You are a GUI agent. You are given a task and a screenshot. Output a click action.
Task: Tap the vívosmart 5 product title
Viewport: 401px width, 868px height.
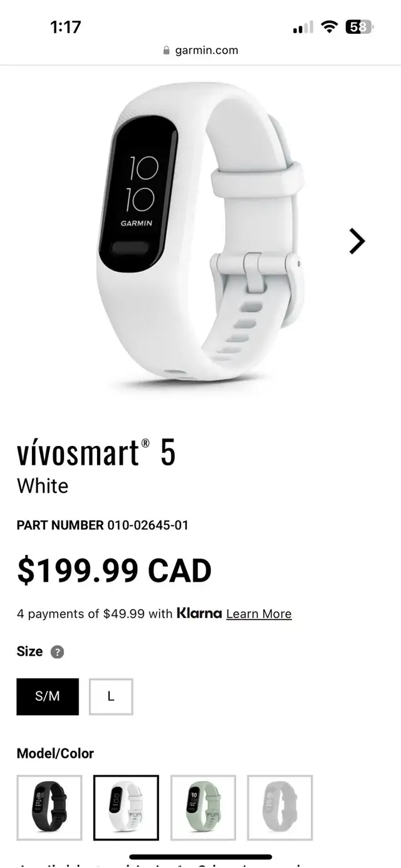[x=96, y=452]
